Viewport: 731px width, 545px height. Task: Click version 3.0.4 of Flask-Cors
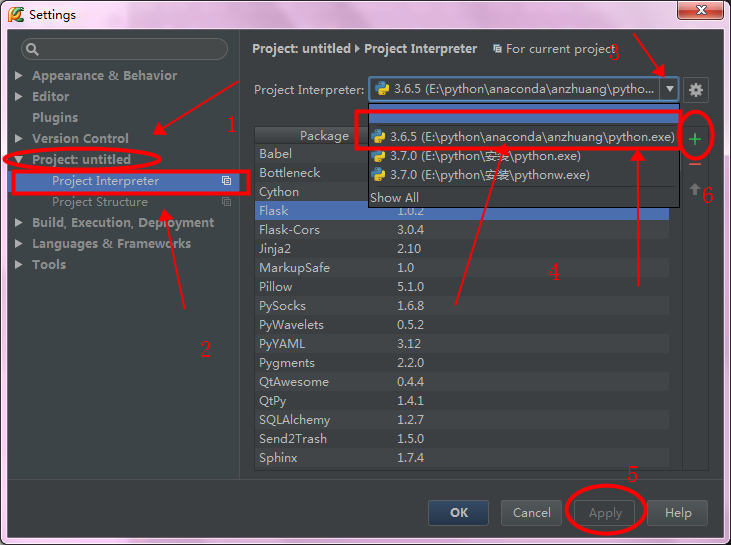(x=410, y=230)
